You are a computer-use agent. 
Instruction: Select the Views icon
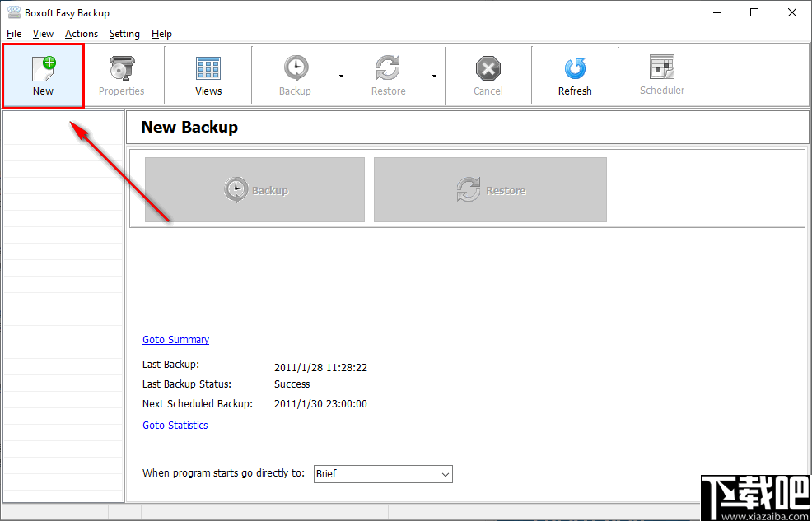pos(208,75)
